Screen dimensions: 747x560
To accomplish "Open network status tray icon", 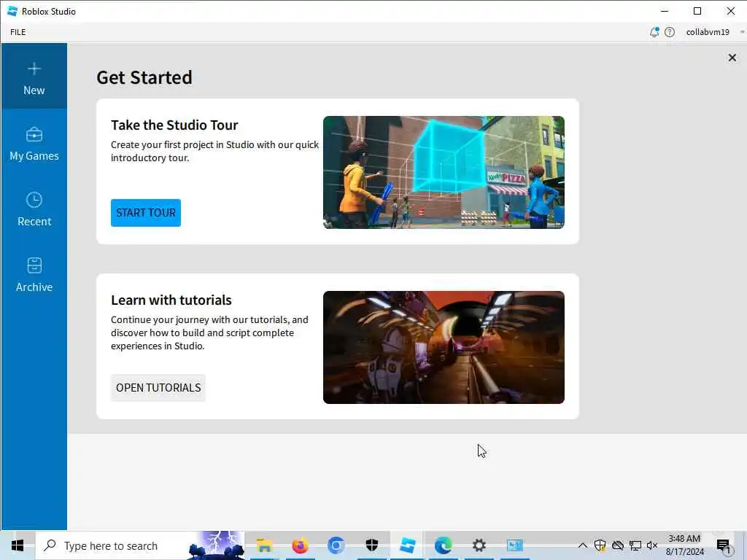I will click(x=635, y=545).
